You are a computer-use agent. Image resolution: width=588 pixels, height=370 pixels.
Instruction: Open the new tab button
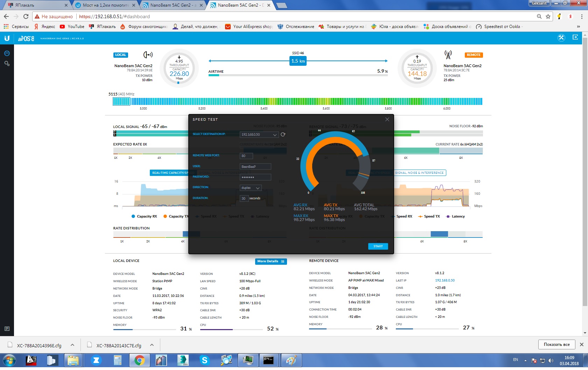281,5
